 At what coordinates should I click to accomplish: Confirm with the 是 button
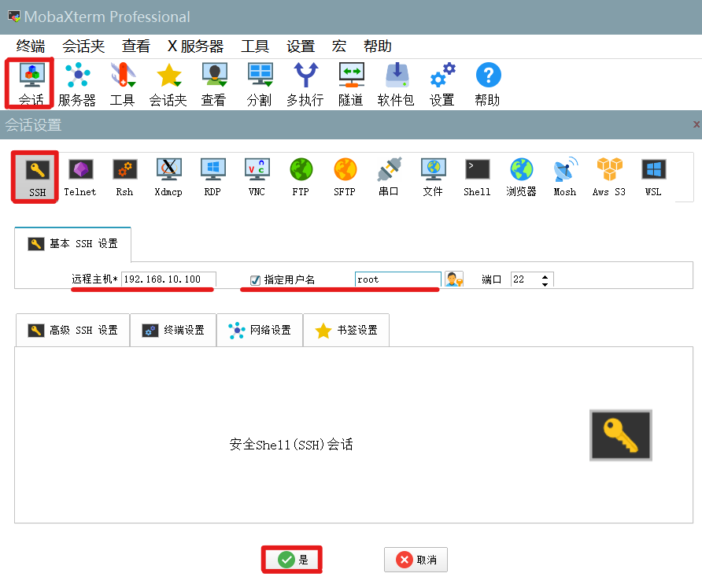tap(292, 560)
